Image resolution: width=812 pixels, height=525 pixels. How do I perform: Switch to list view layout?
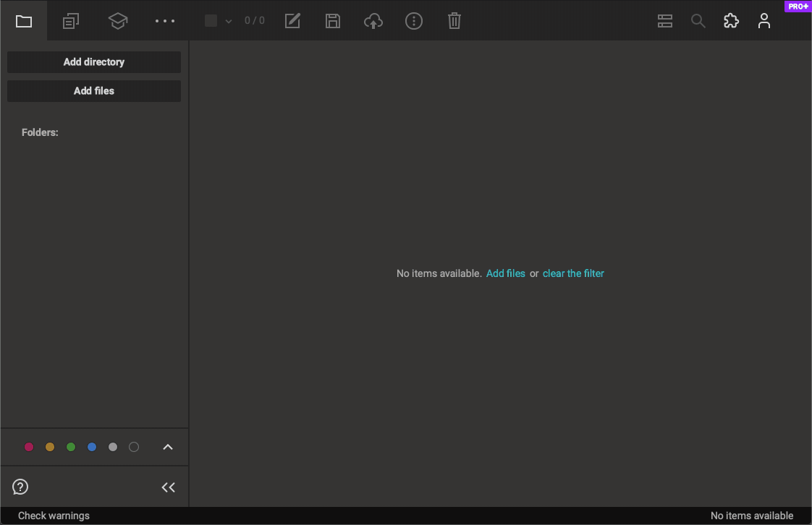coord(665,20)
